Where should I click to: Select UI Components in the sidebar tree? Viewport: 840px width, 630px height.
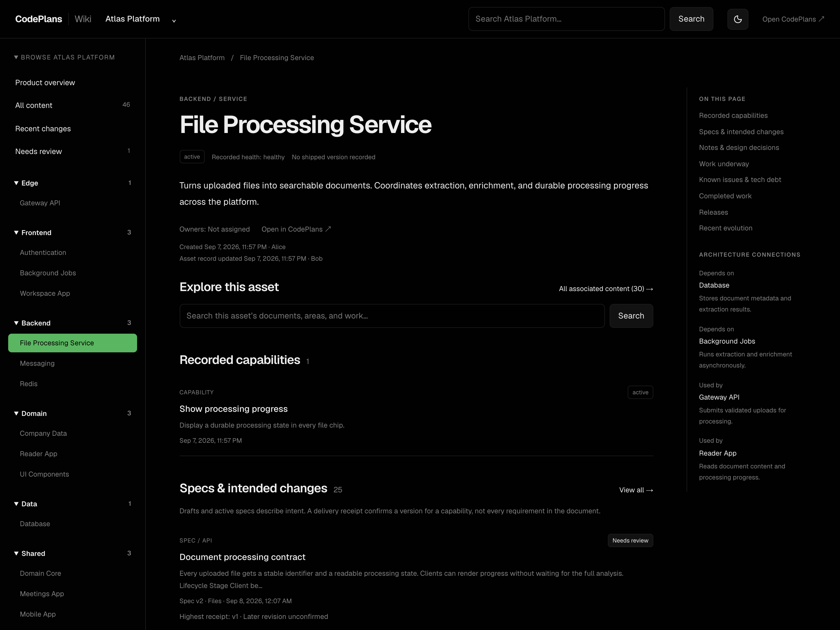point(73,474)
